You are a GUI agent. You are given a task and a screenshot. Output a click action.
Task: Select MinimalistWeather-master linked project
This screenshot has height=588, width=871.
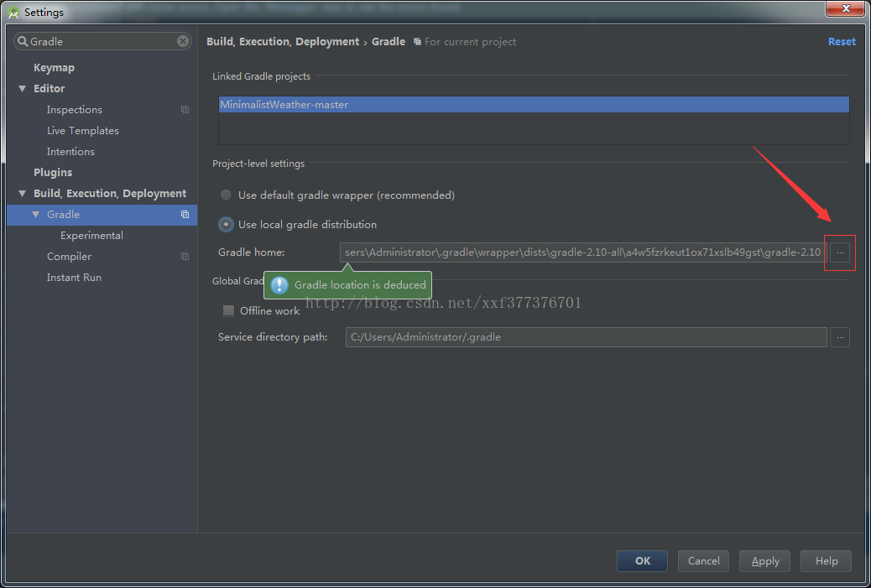click(534, 104)
